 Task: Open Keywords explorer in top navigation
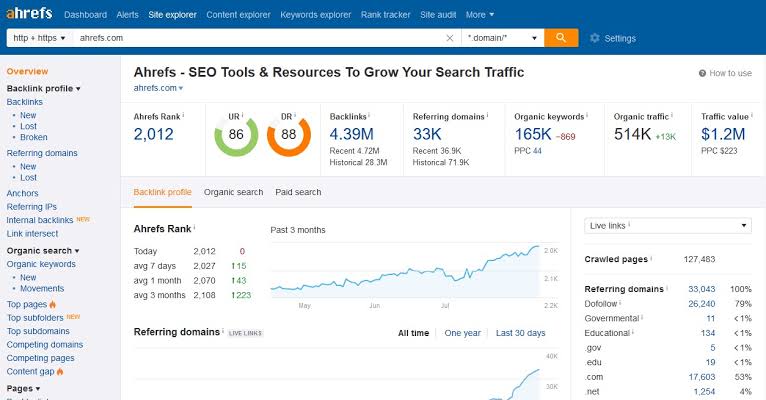(x=316, y=15)
